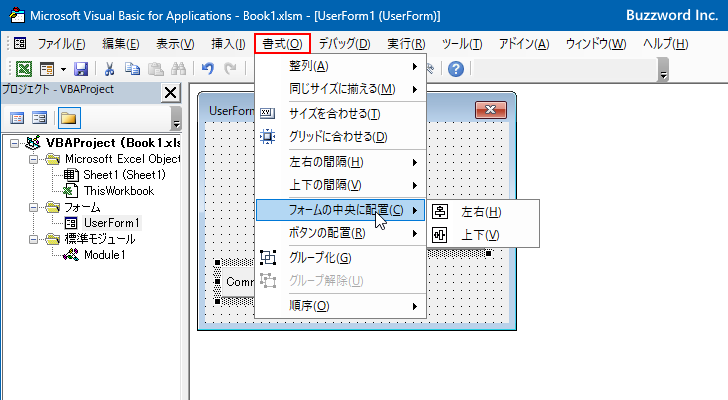Open the Insert UserForm dropdown arrow
The image size is (728, 400).
(x=63, y=70)
